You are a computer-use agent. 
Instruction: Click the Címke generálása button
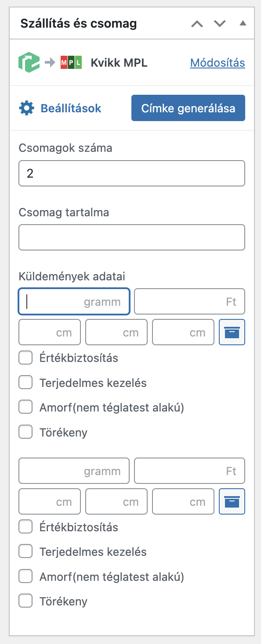(188, 107)
